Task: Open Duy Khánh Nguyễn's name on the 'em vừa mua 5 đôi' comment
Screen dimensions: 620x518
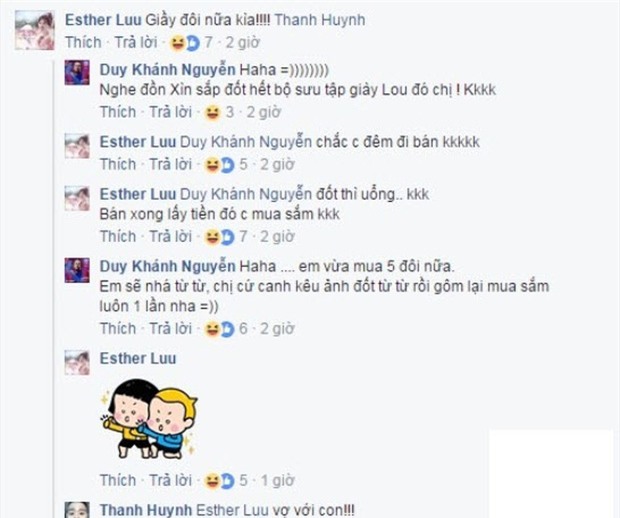Action: tap(167, 266)
